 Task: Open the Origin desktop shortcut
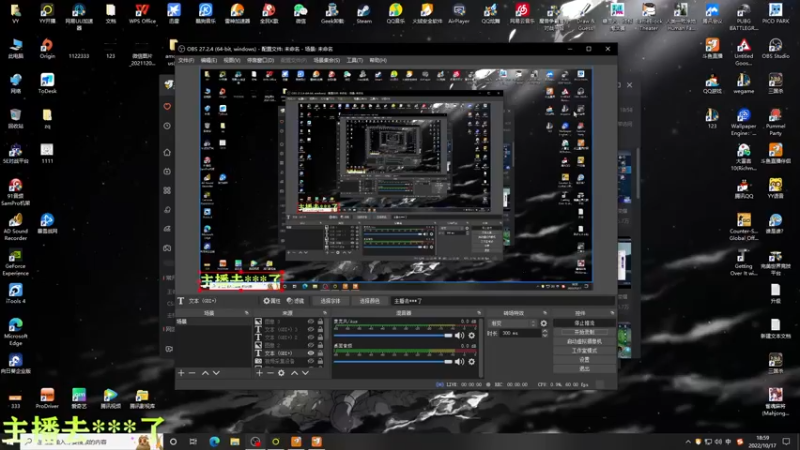tap(47, 48)
